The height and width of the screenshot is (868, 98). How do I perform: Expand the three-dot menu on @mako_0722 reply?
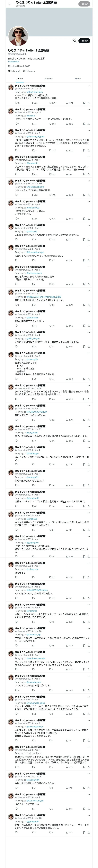pos(89,202)
